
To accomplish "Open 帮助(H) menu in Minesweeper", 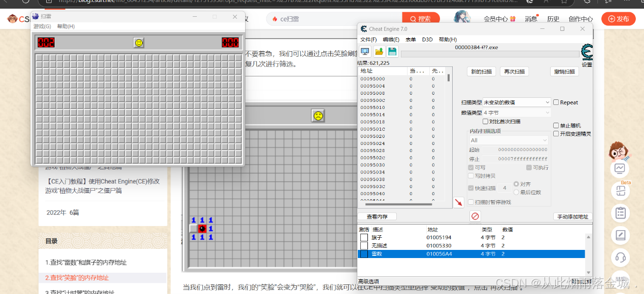I will point(66,26).
